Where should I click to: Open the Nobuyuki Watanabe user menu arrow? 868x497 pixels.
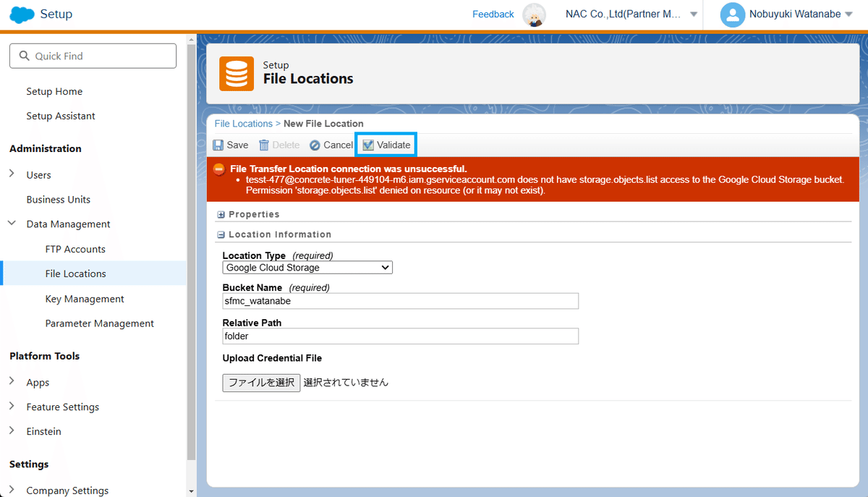point(848,15)
